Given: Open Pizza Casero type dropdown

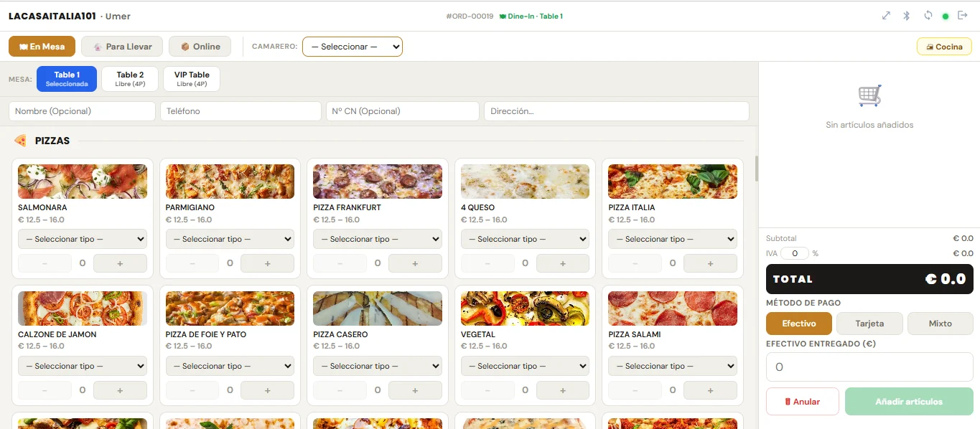Looking at the screenshot, I should pyautogui.click(x=378, y=366).
